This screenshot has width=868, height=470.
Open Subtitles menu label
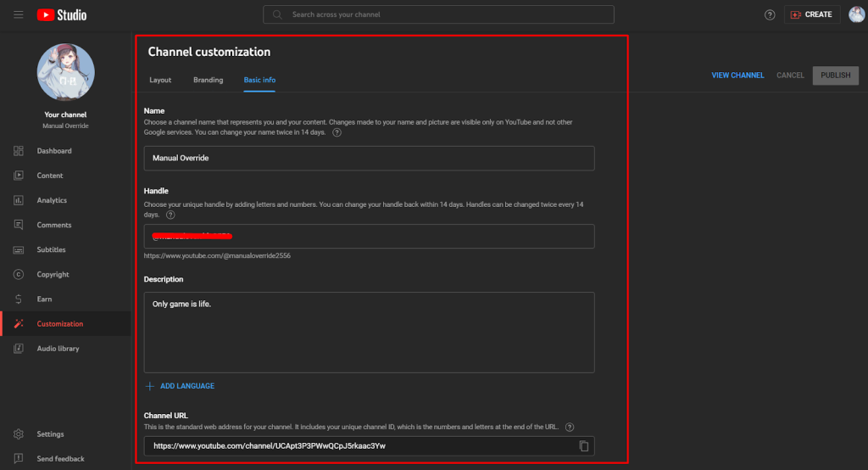coord(52,249)
